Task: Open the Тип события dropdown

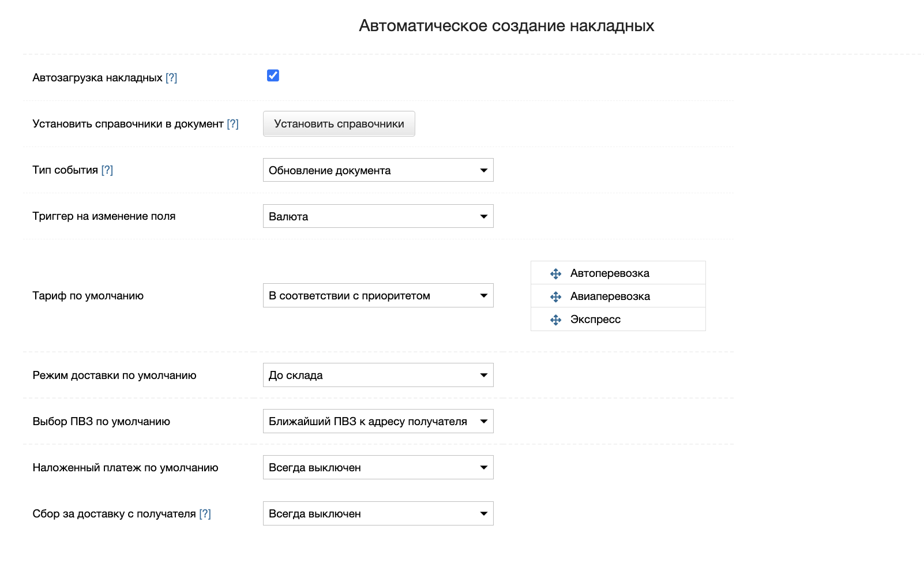Action: coord(378,170)
